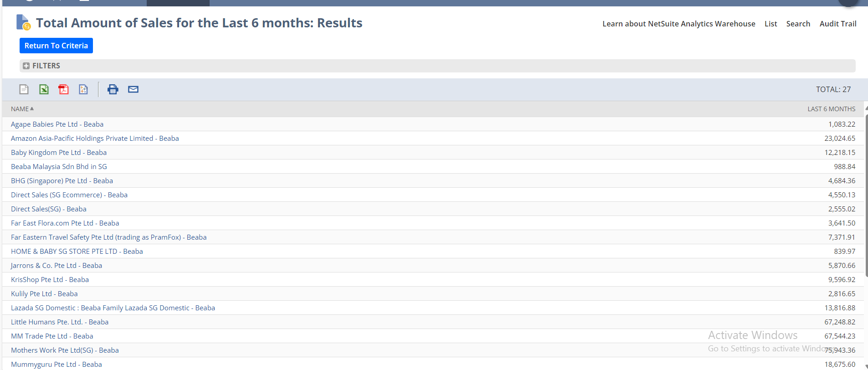The height and width of the screenshot is (370, 868).
Task: Expand the FILTERS section
Action: point(26,66)
